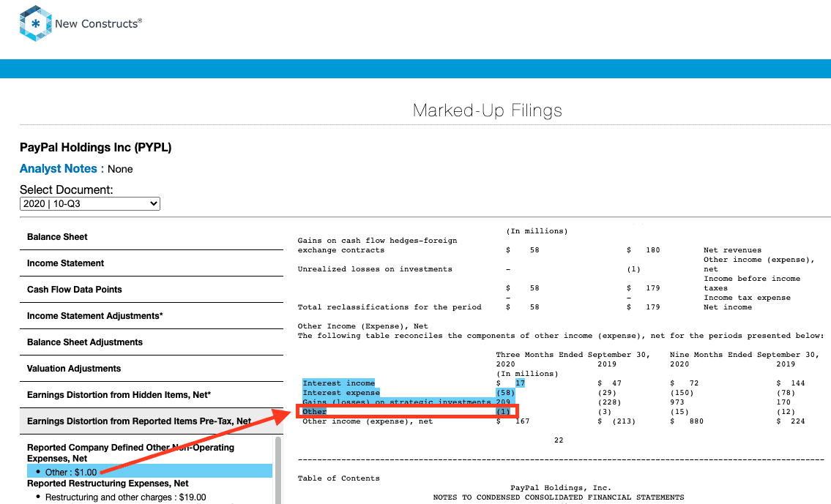Image resolution: width=831 pixels, height=504 pixels.
Task: Click the highlighted 209 strategic investments value
Action: click(x=503, y=402)
